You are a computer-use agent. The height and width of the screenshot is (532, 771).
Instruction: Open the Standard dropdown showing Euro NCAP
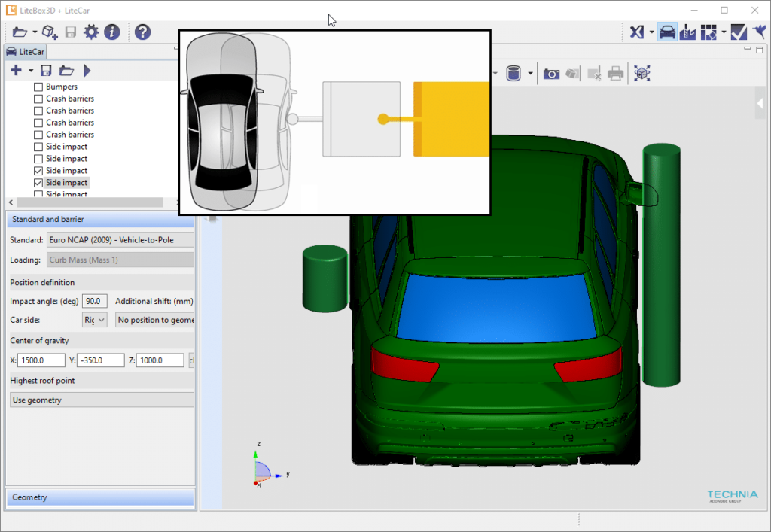120,240
